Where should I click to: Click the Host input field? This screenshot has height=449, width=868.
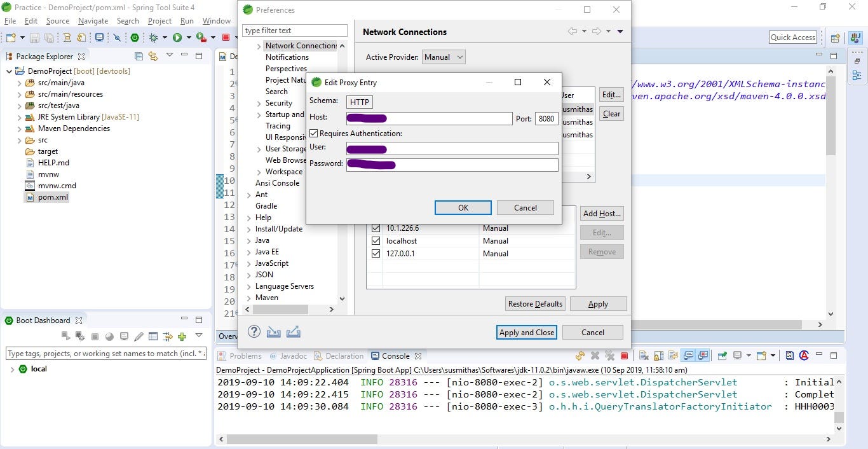pos(429,119)
